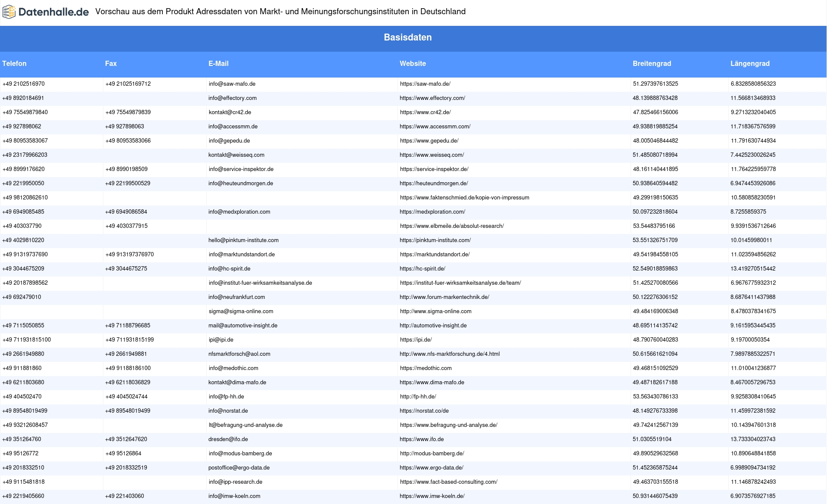Open website https://hc-spirit.de/

pos(423,269)
